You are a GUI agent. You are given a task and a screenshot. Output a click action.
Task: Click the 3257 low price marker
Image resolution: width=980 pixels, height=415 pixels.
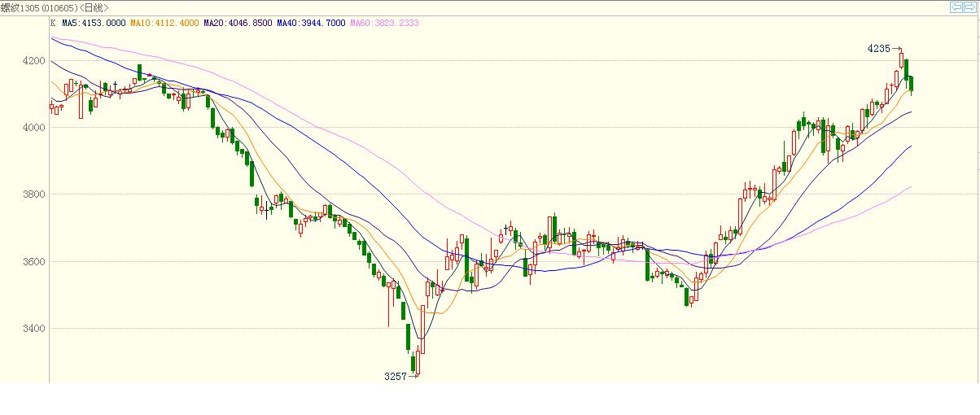click(x=396, y=377)
